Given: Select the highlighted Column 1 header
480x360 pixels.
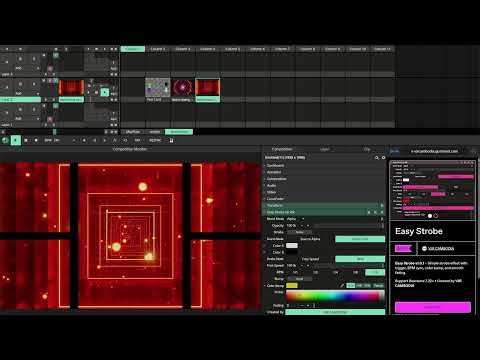Looking at the screenshot, I should [x=133, y=49].
